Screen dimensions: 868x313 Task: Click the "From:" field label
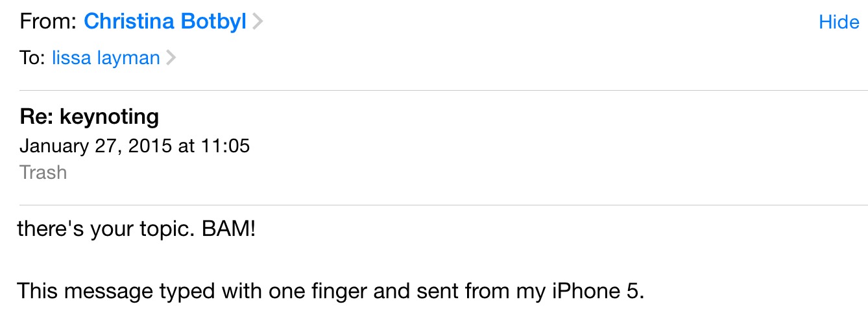point(49,22)
